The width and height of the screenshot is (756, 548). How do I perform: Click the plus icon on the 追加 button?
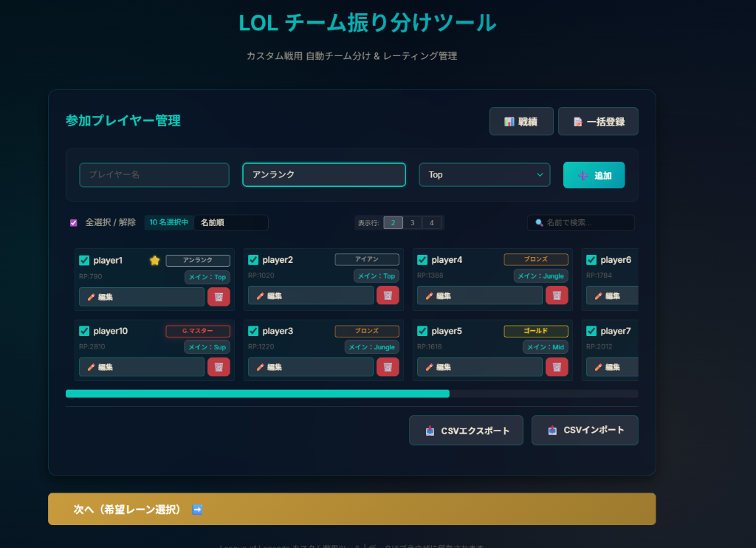click(583, 175)
